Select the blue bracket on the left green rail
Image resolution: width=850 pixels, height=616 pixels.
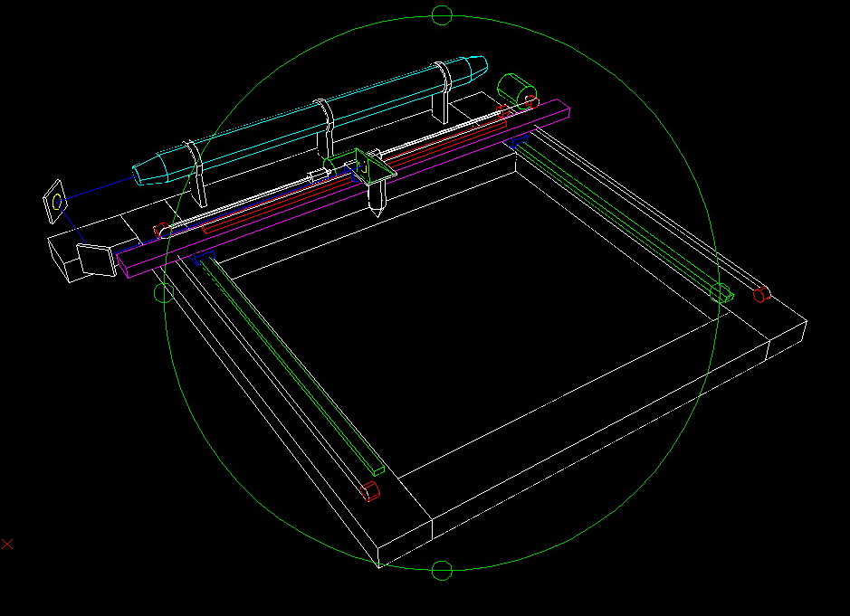(204, 258)
